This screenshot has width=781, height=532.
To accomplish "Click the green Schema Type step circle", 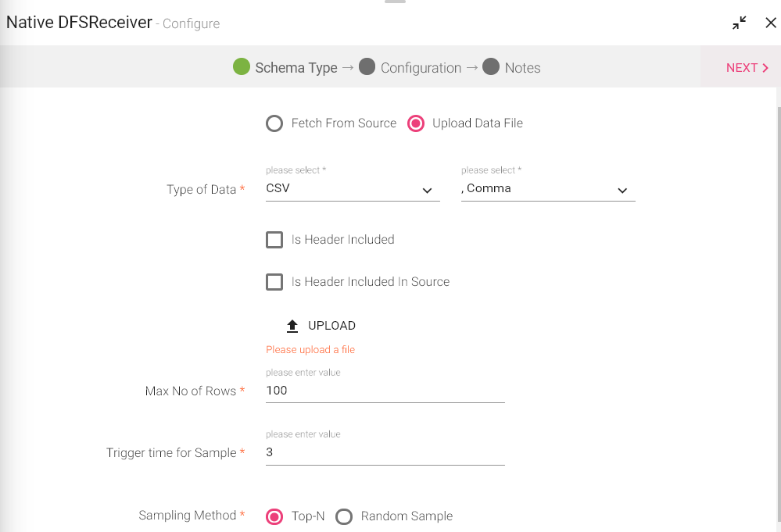I will point(242,66).
